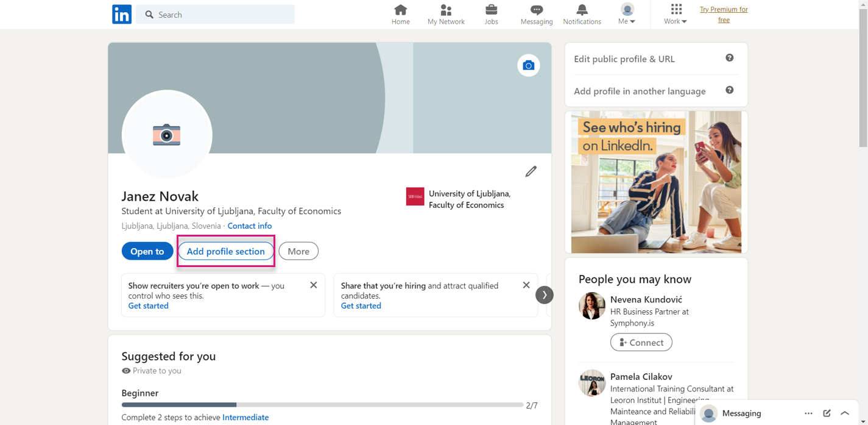This screenshot has height=425, width=868.
Task: Click the Search input field
Action: [215, 15]
